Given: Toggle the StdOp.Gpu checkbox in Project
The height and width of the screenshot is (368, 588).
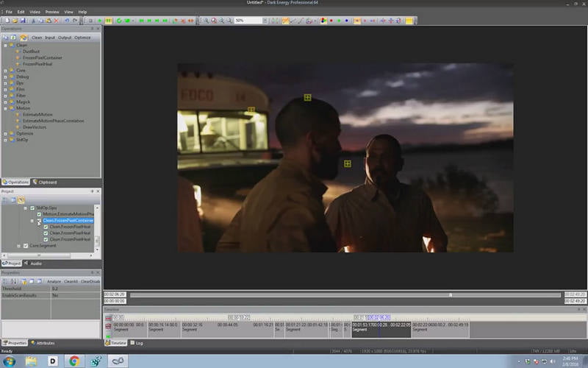Looking at the screenshot, I should [32, 208].
